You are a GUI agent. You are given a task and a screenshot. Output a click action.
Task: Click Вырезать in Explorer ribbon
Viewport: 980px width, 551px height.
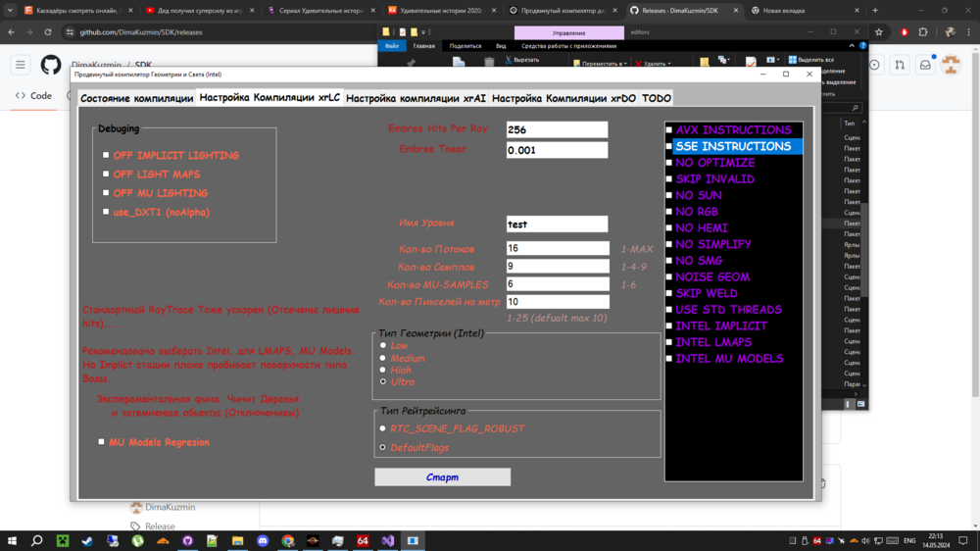coord(522,60)
